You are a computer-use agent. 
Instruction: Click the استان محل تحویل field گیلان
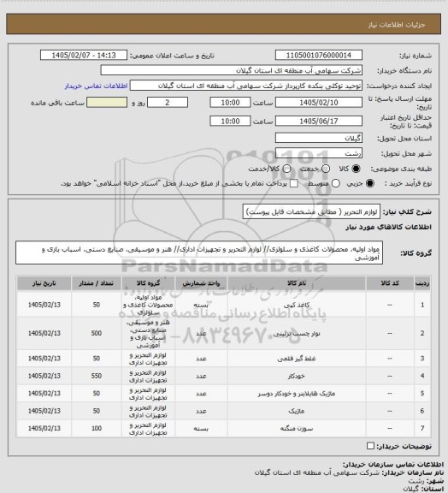[319, 138]
